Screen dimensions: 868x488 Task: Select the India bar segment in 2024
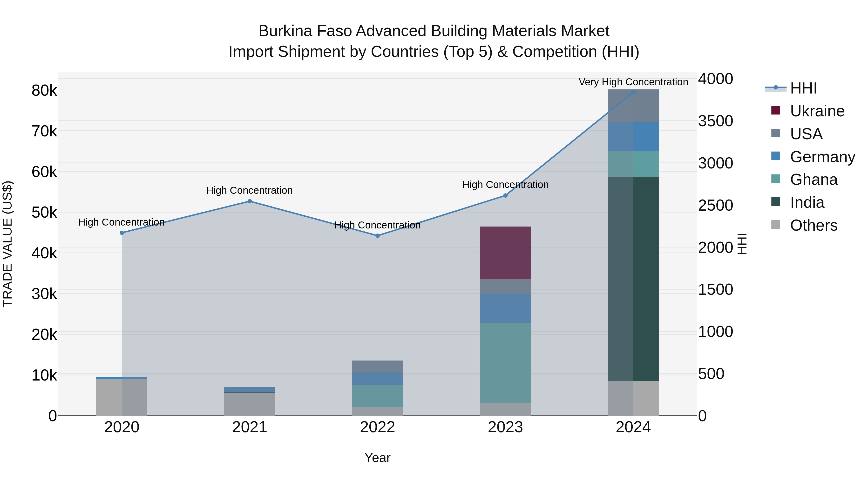click(633, 279)
